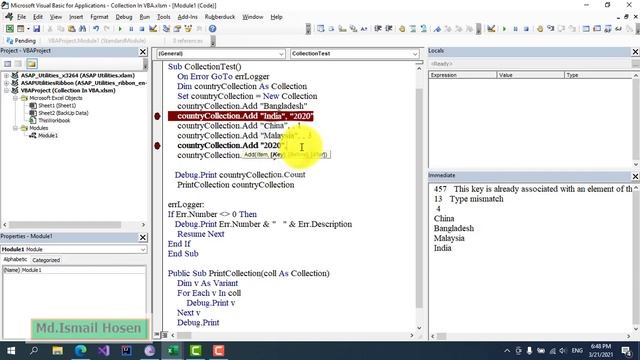640x360 pixels.
Task: Expand ASAP_Utilities_x3264 project node
Action: click(x=6, y=76)
